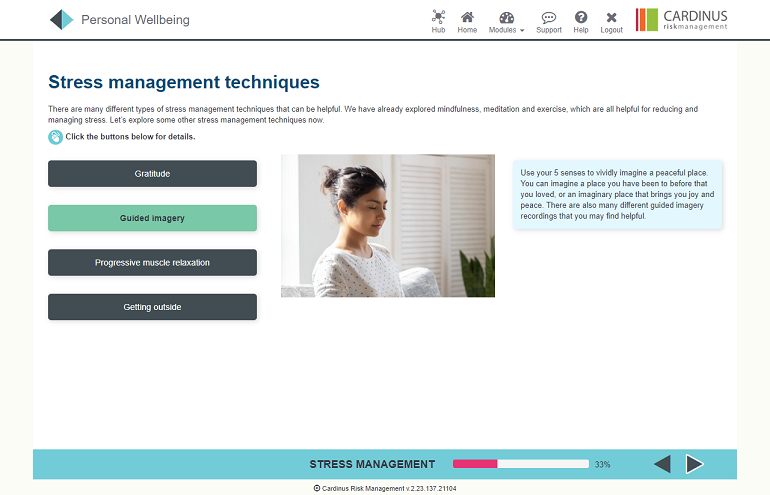Image resolution: width=770 pixels, height=495 pixels.
Task: Click the hand pointer instruction icon
Action: (x=55, y=137)
